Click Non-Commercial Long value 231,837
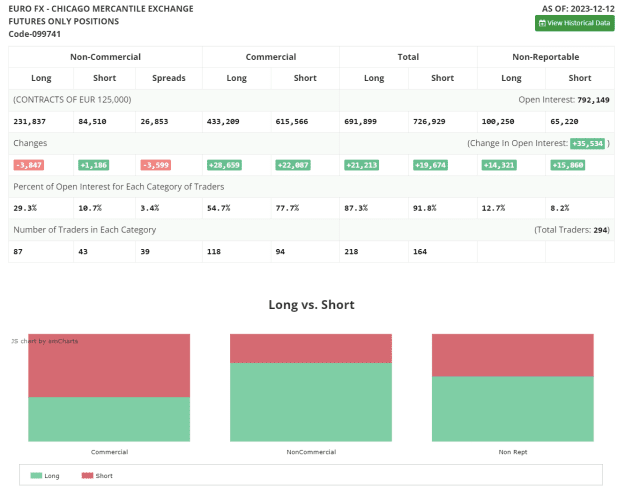 29,122
